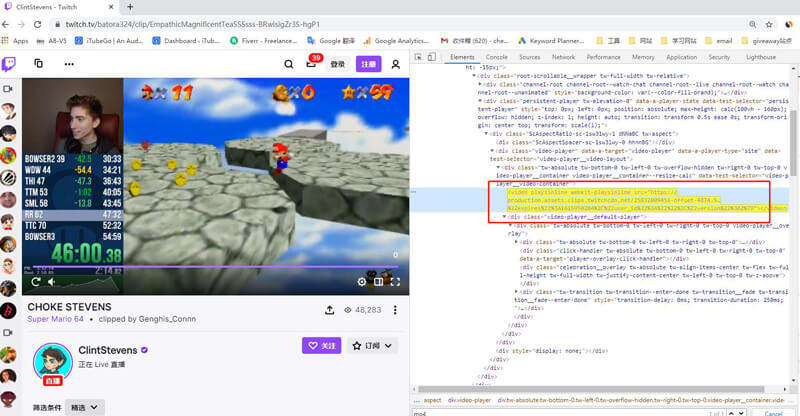Collapse the video-player__default-player div node
Screen dimensions: 800x416
[x=505, y=216]
